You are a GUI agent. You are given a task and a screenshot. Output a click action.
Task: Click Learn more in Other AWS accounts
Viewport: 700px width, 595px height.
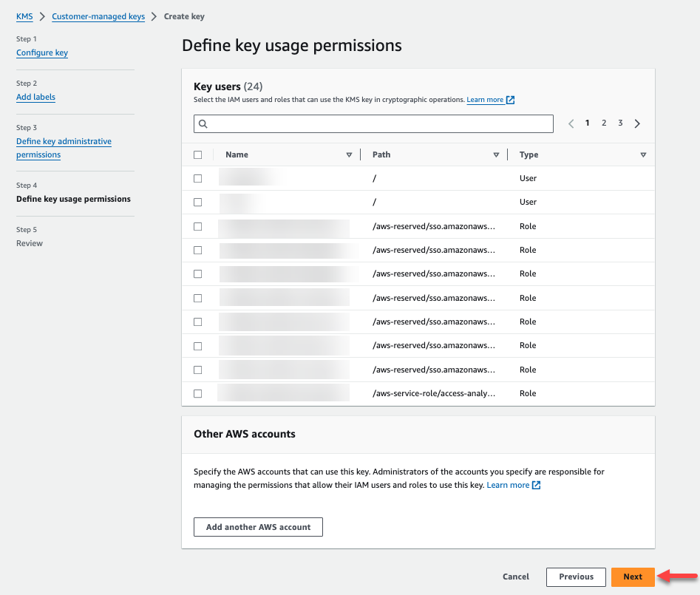point(508,485)
